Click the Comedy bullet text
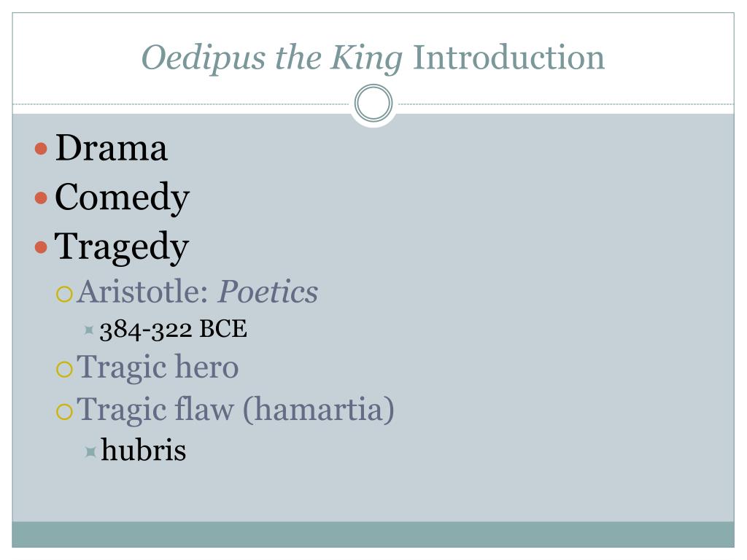Viewport: 747px width, 560px height. coord(122,198)
